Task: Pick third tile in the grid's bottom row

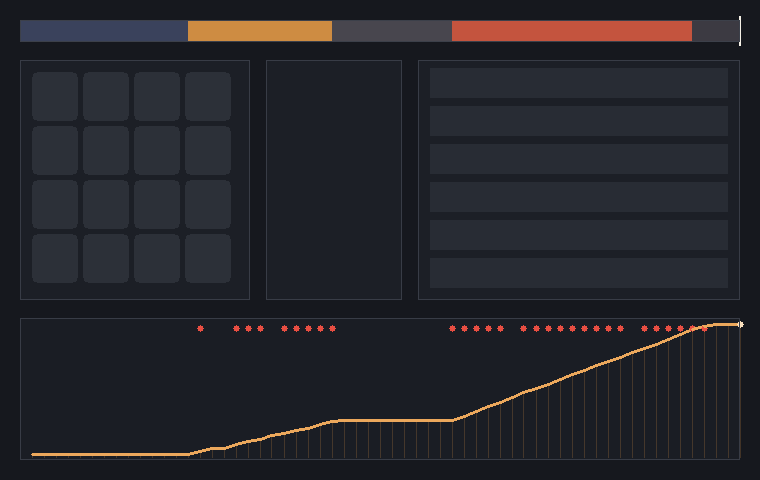Action: click(157, 258)
